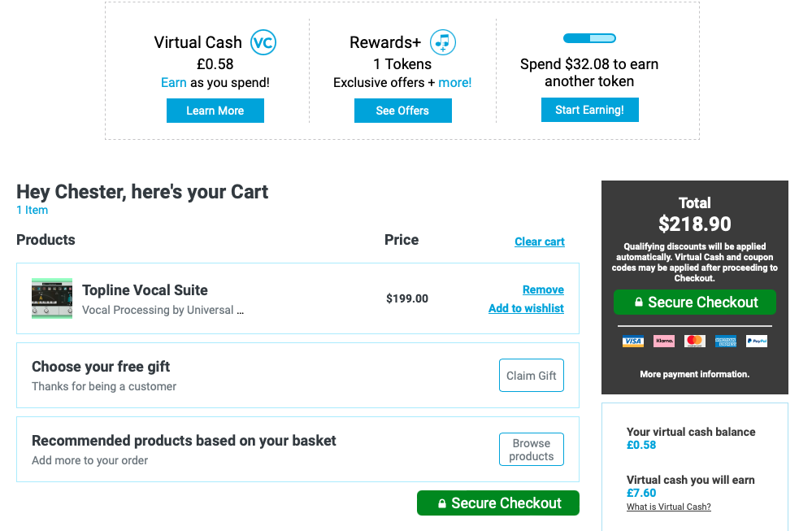Remove Topline Vocal Suite from cart
The image size is (812, 531).
coord(543,289)
